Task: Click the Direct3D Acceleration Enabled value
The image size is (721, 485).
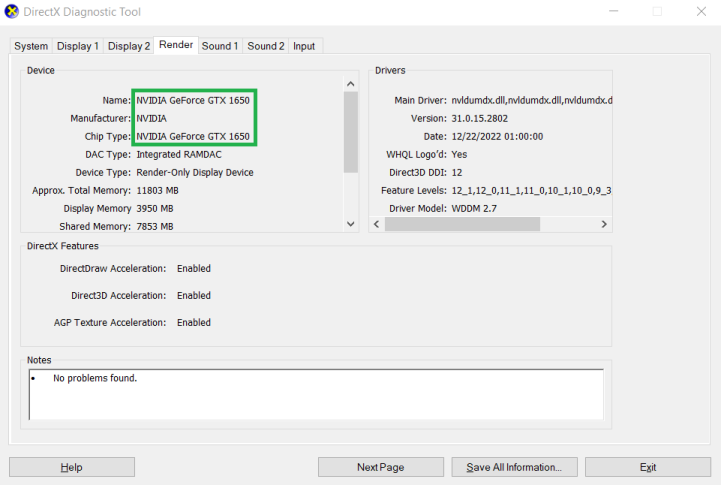Action: (x=194, y=295)
